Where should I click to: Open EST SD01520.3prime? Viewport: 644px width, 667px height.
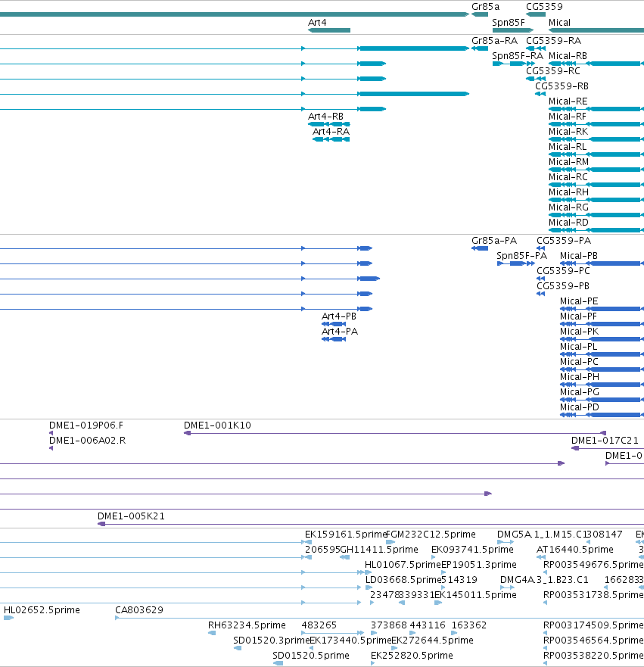238,648
